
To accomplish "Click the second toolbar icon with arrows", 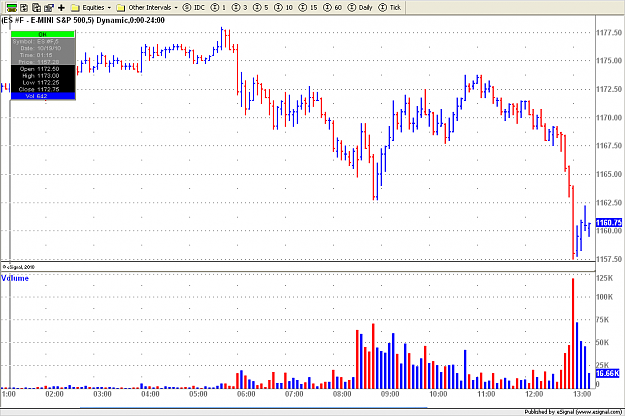I will point(24,7).
